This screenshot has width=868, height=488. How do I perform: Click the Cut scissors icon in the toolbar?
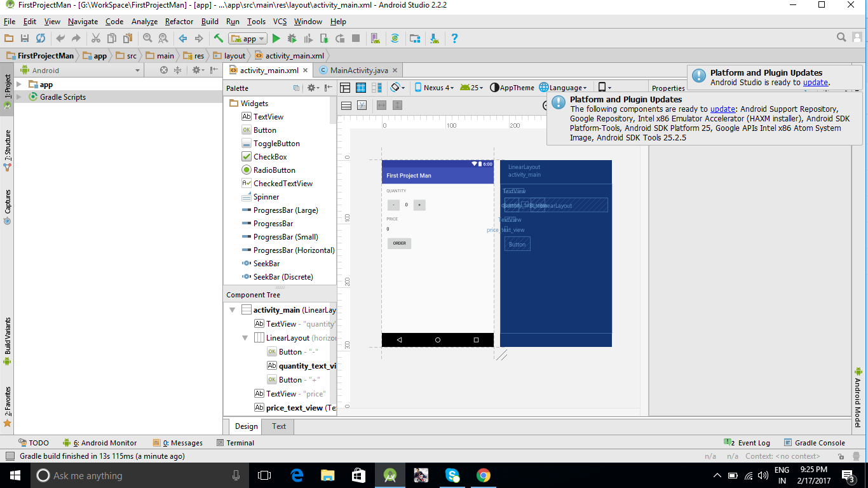tap(95, 38)
